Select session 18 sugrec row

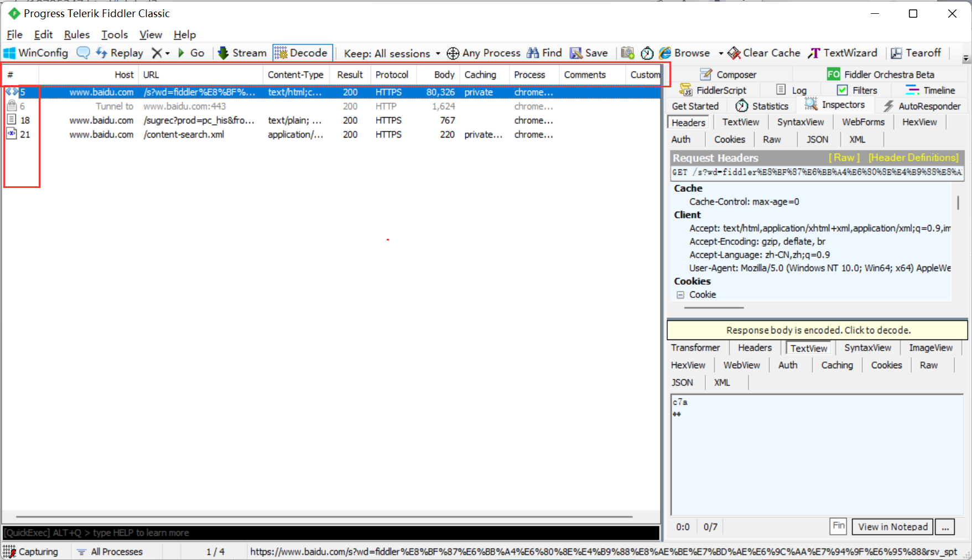(x=331, y=121)
